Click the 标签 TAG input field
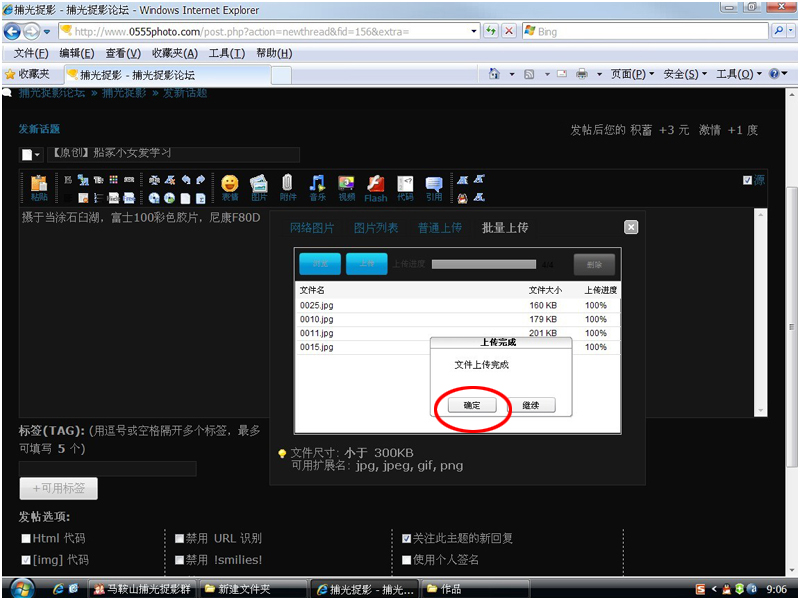The image size is (800, 600). click(x=107, y=468)
